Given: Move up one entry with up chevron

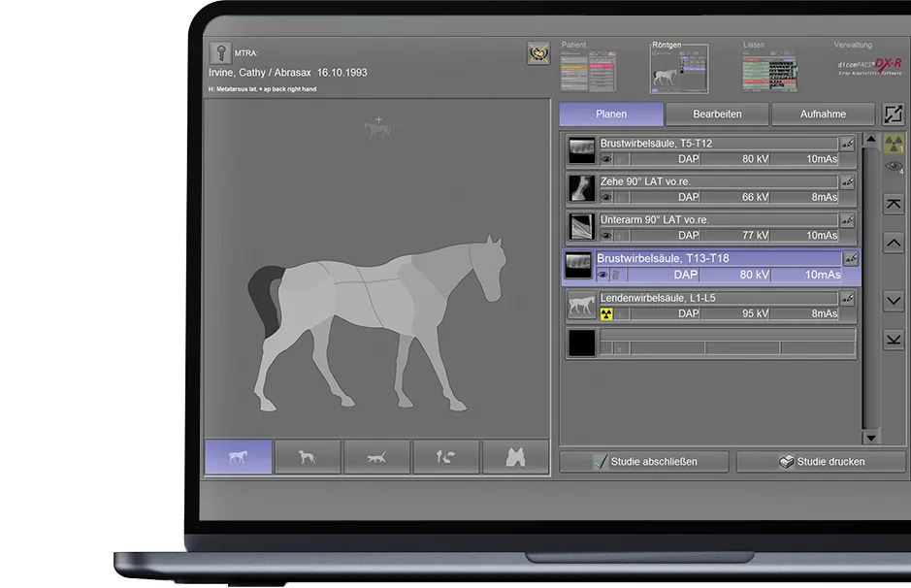Looking at the screenshot, I should 894,243.
